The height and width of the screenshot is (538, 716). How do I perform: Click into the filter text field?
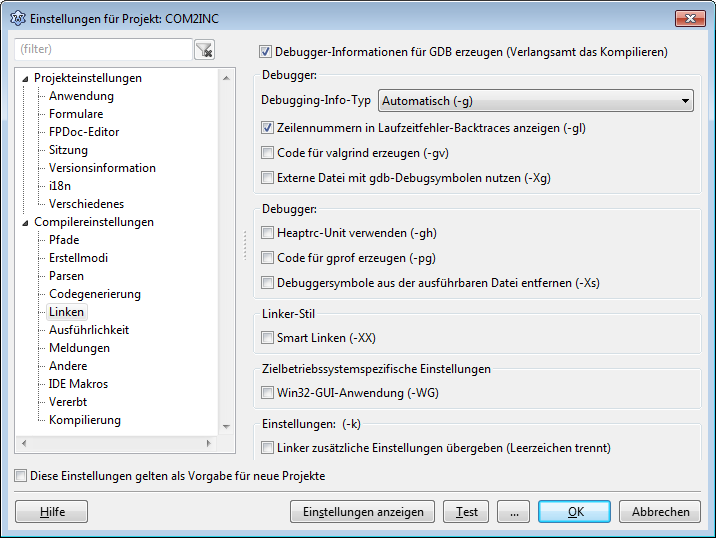coord(102,49)
